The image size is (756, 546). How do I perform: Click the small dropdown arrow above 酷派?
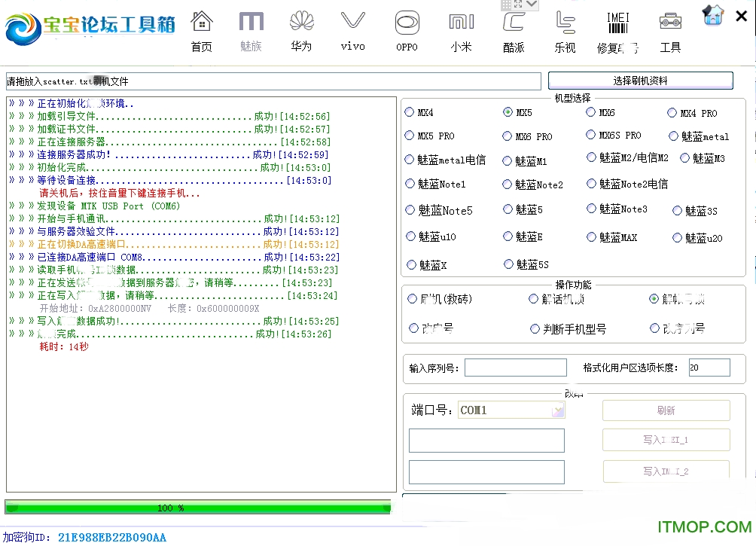coord(532,5)
